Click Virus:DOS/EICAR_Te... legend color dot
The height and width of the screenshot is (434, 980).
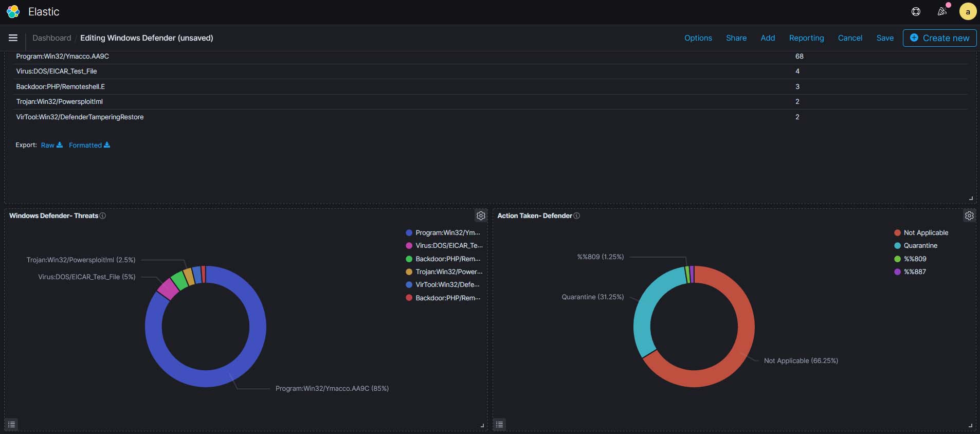click(409, 246)
